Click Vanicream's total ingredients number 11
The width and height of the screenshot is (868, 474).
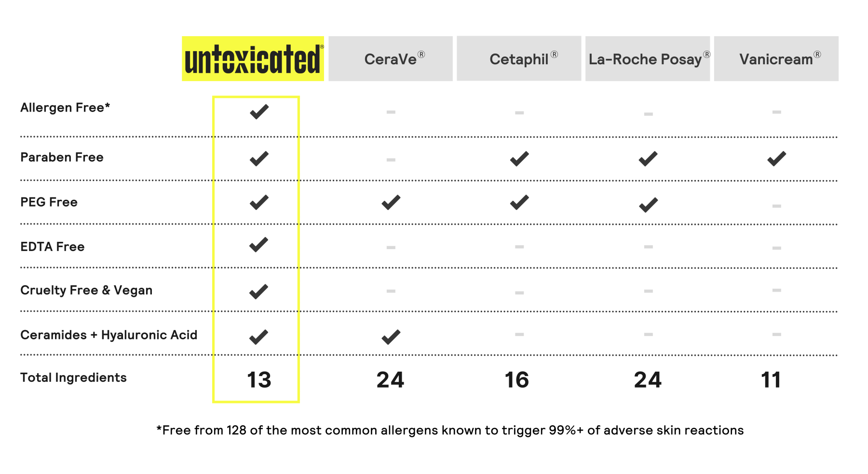[x=771, y=380]
